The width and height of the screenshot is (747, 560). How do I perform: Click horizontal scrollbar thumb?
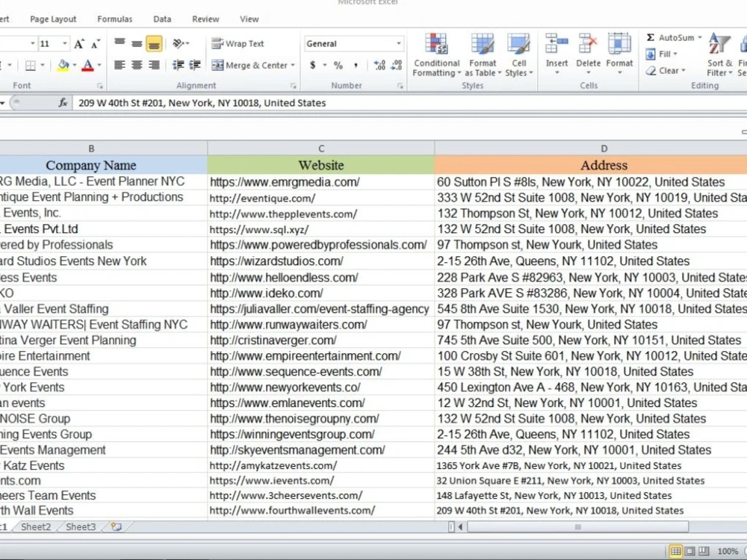click(x=578, y=526)
